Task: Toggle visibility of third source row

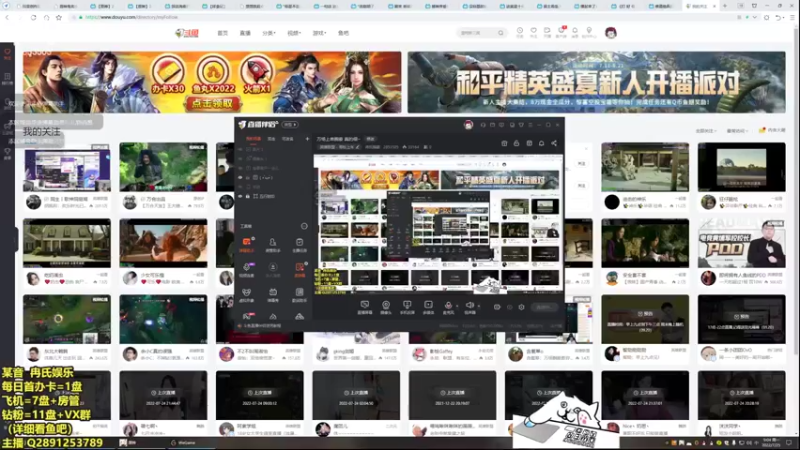Action: pos(240,168)
